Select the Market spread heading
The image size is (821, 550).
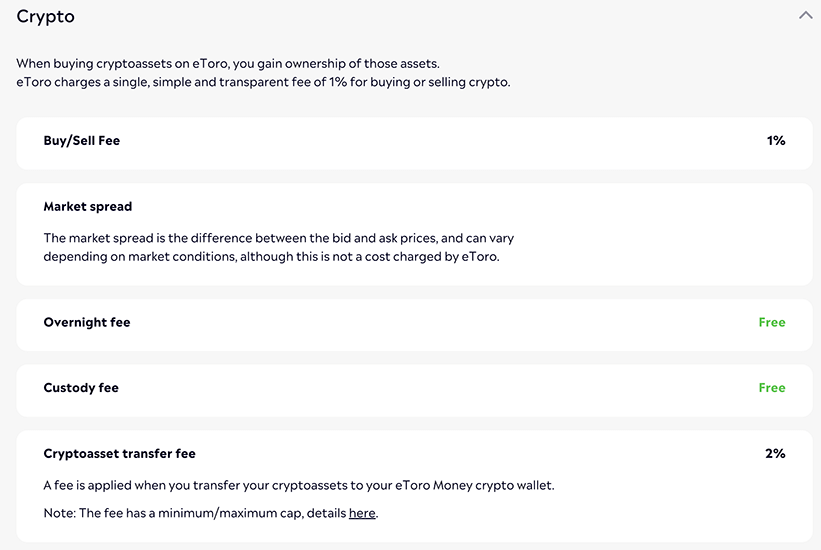(88, 206)
